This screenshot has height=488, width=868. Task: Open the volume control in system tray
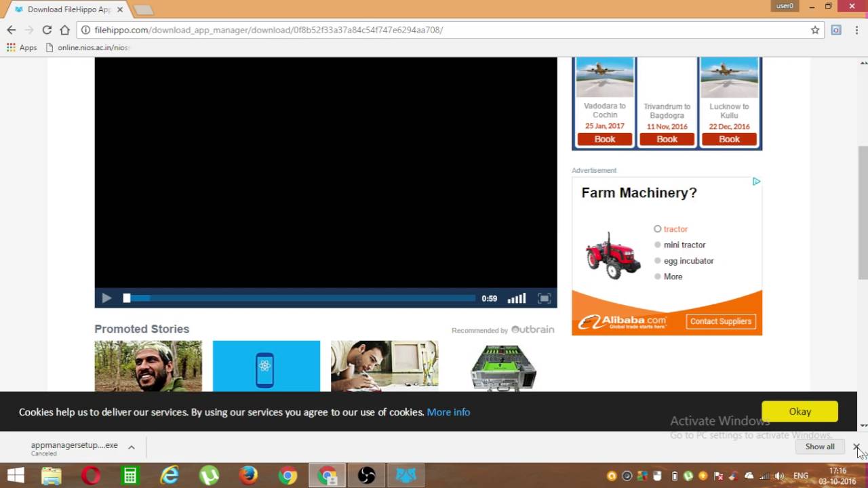pyautogui.click(x=779, y=476)
